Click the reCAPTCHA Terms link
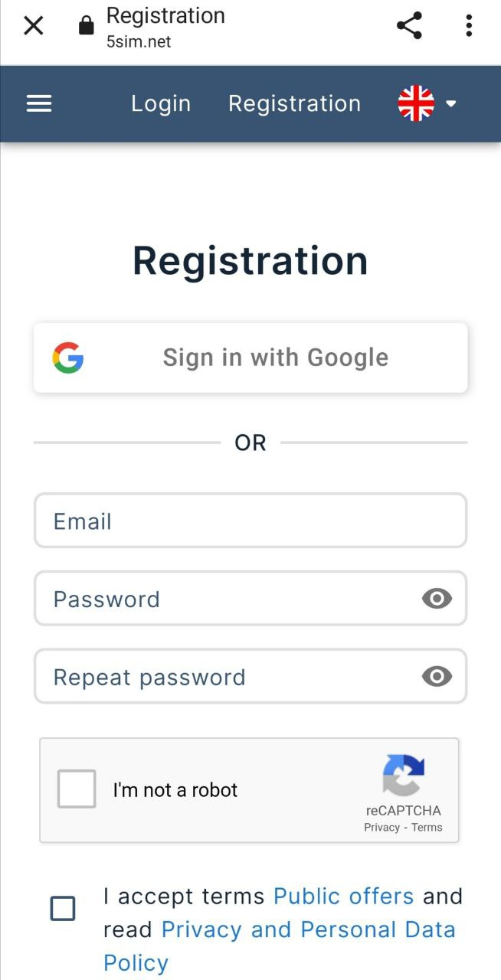501x980 pixels. click(427, 828)
